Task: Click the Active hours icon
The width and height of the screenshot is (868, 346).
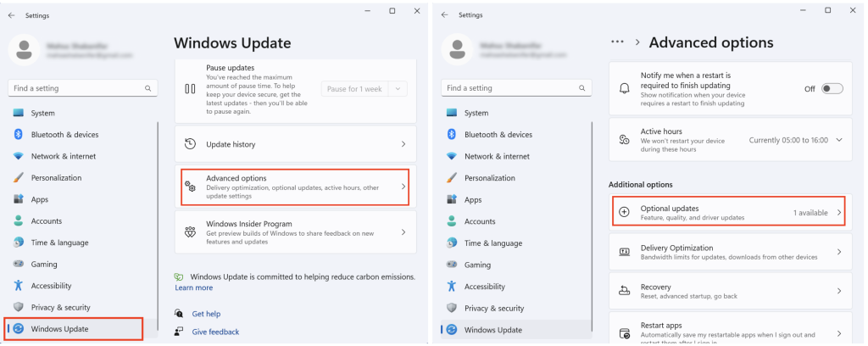Action: pyautogui.click(x=625, y=140)
